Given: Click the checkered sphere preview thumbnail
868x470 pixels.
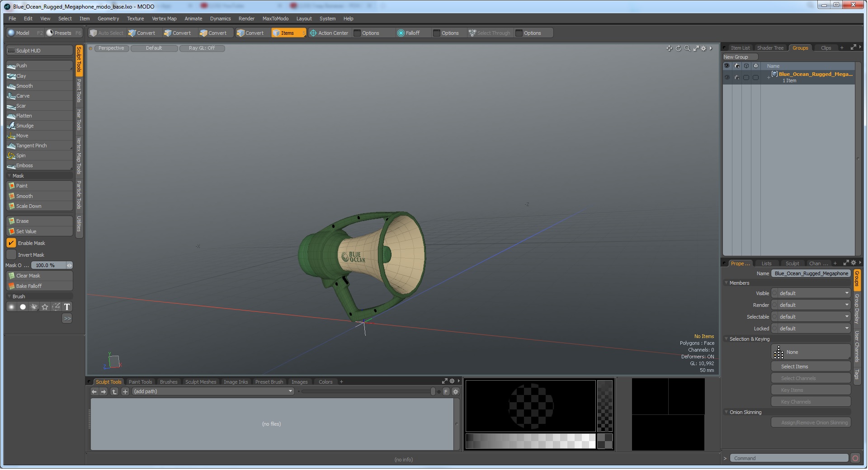Looking at the screenshot, I should [x=531, y=406].
